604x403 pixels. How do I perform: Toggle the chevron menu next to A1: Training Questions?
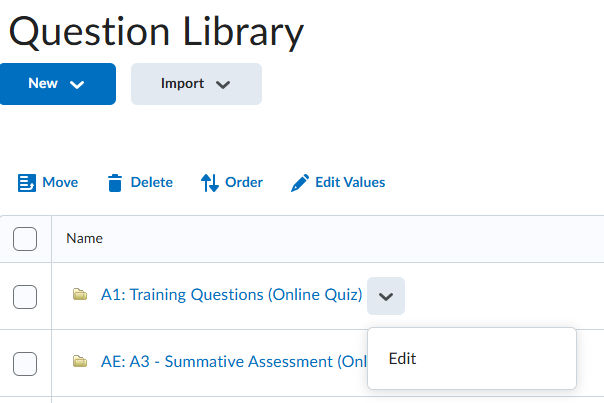click(x=386, y=296)
